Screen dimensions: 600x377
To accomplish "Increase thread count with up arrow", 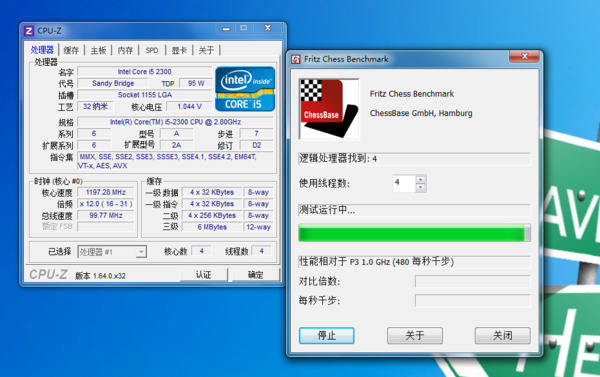I will [421, 180].
